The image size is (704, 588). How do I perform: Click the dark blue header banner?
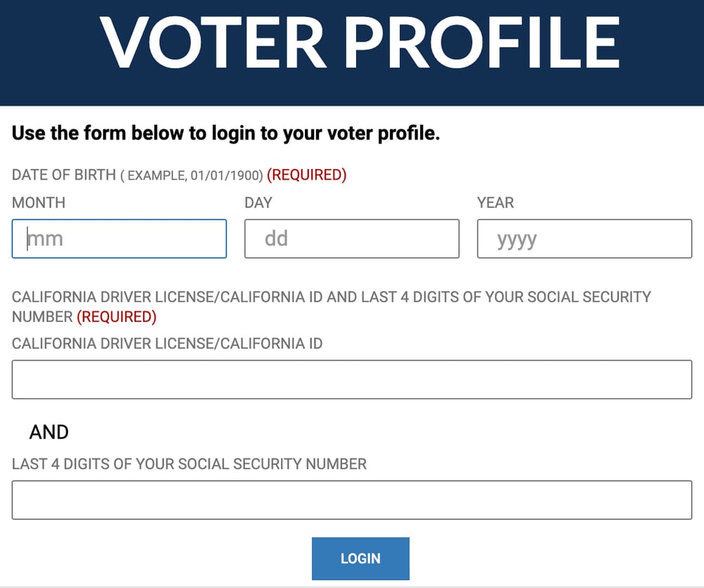pos(352,49)
